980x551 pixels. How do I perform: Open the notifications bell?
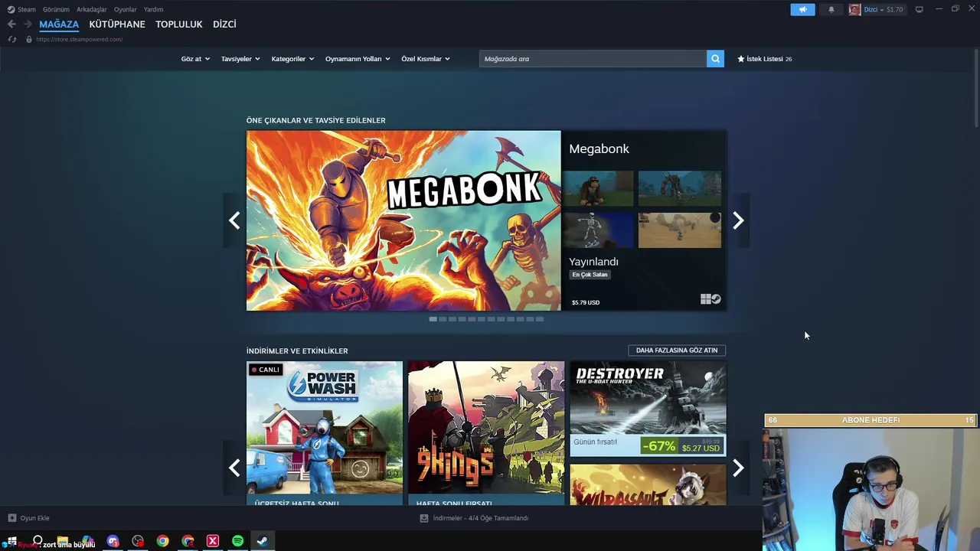point(831,9)
